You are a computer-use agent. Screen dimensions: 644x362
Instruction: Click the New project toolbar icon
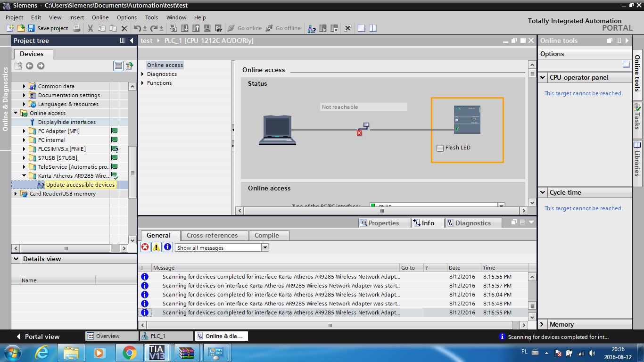tap(10, 28)
